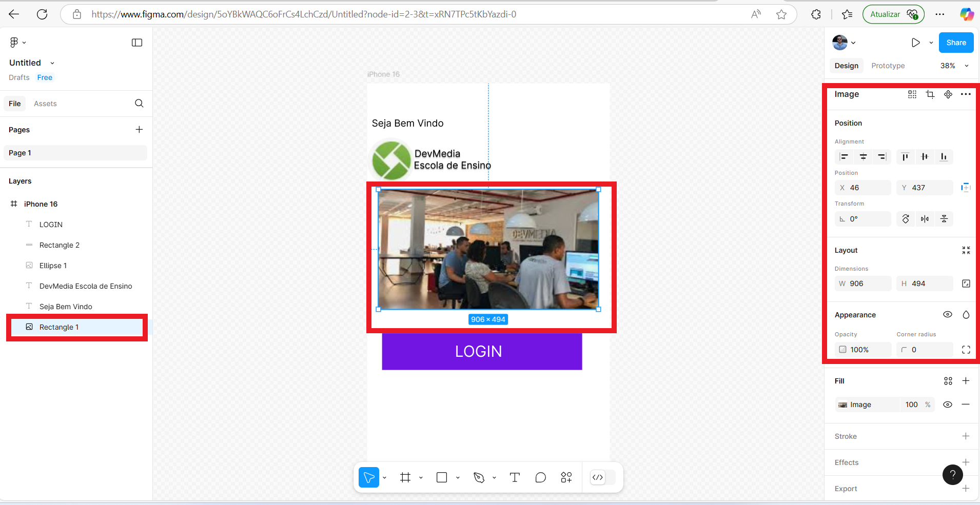Open present options dropdown chevron
The width and height of the screenshot is (980, 505).
click(931, 43)
